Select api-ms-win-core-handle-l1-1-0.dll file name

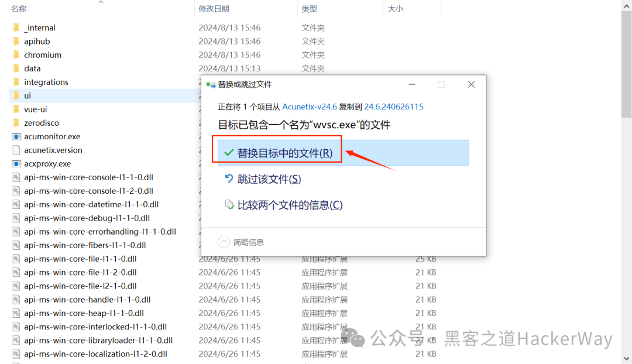click(x=87, y=300)
